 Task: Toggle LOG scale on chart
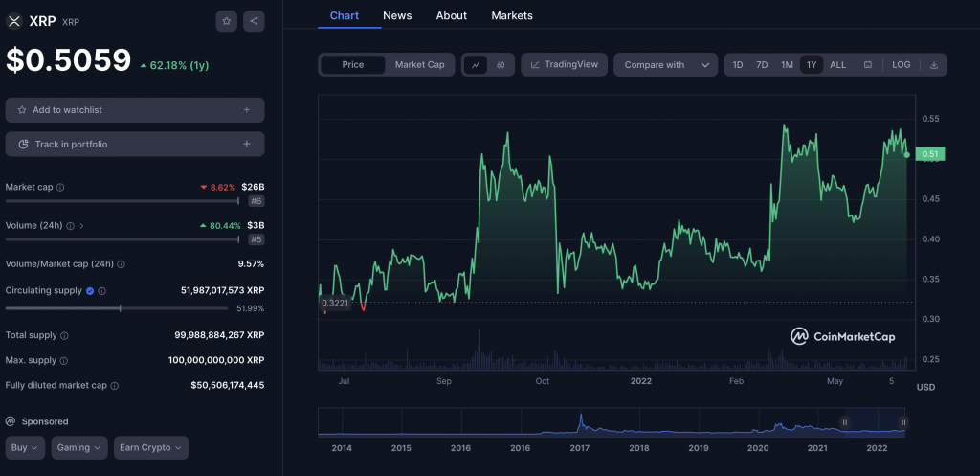(902, 64)
